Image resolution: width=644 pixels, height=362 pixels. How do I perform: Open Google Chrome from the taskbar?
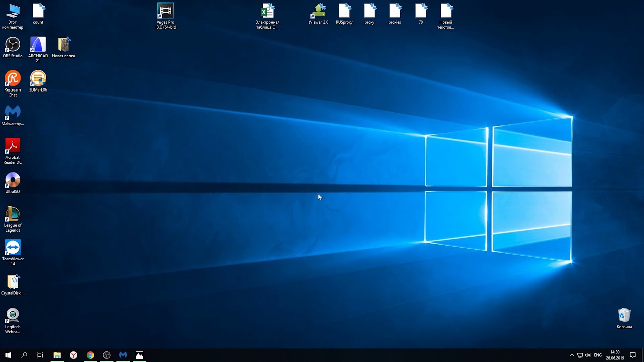tap(90, 355)
